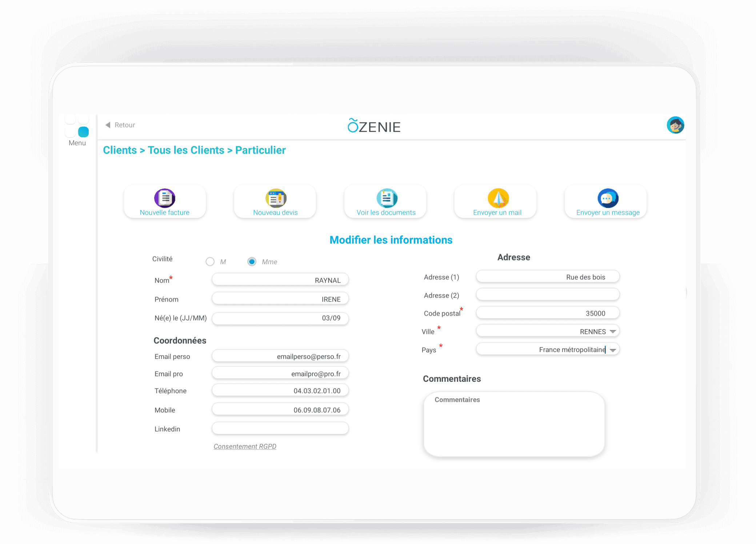Click the empty Adresse (2) field

click(548, 295)
